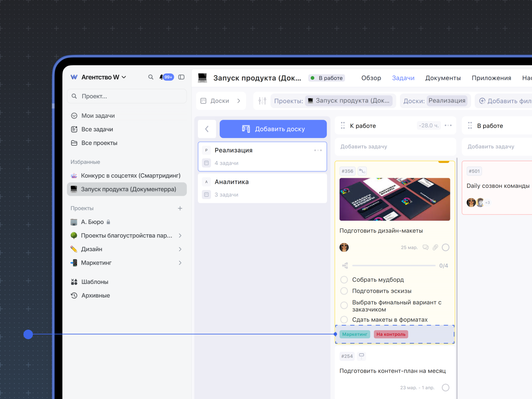
Task: Click the plus icon next to Проекты
Action: coord(180,208)
